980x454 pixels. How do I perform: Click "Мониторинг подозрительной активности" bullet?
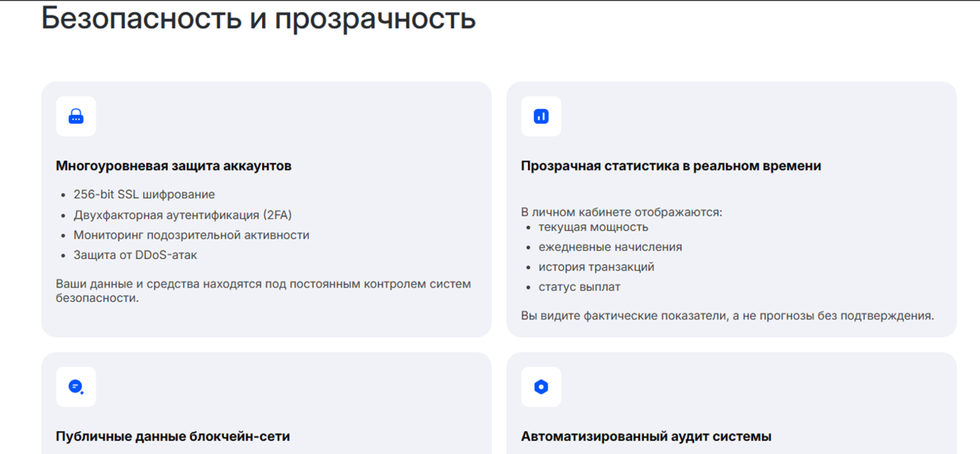tap(191, 235)
